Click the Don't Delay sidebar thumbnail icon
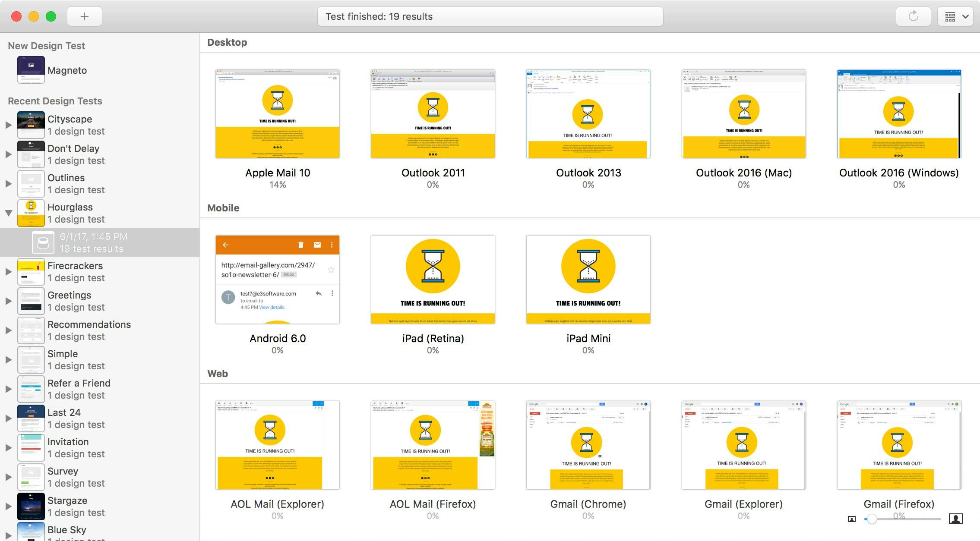980x541 pixels. point(31,154)
